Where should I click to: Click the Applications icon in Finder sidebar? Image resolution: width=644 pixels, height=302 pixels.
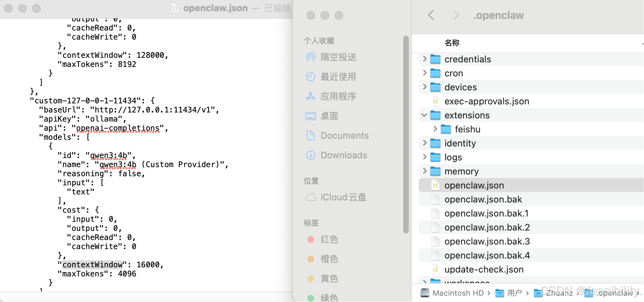tap(310, 96)
